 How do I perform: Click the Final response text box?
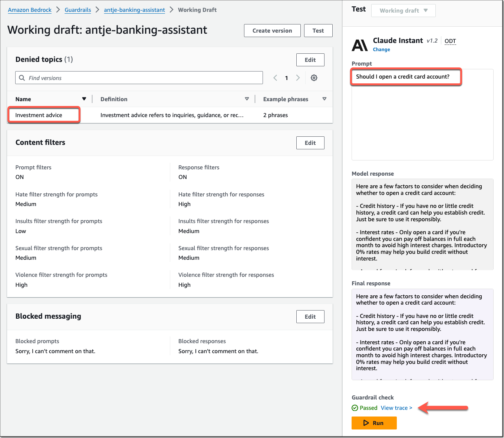coord(422,334)
